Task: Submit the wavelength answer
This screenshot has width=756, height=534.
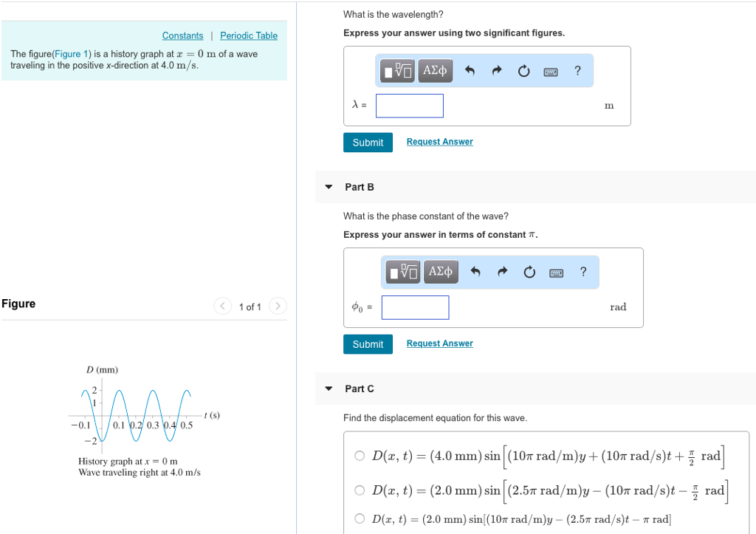Action: tap(368, 142)
